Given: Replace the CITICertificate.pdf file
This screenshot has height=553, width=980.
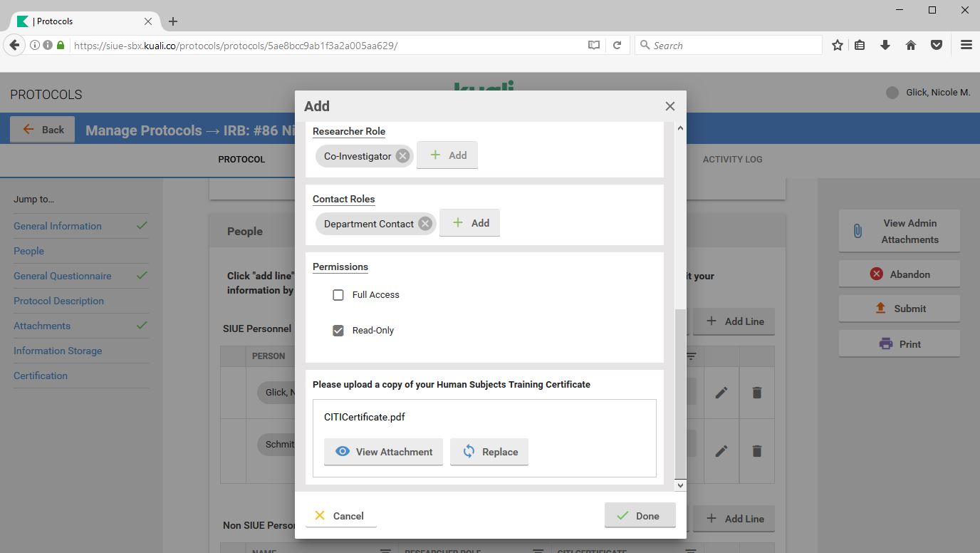Looking at the screenshot, I should 489,452.
